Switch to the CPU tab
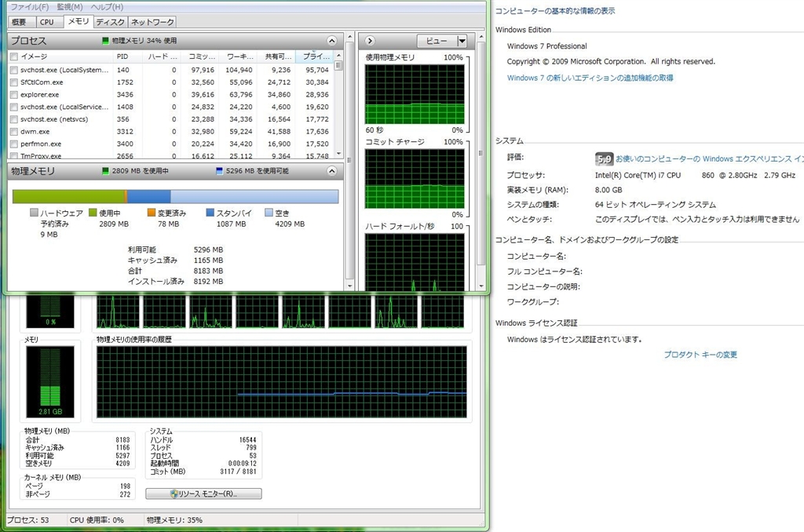Image resolution: width=804 pixels, height=532 pixels. click(x=49, y=22)
